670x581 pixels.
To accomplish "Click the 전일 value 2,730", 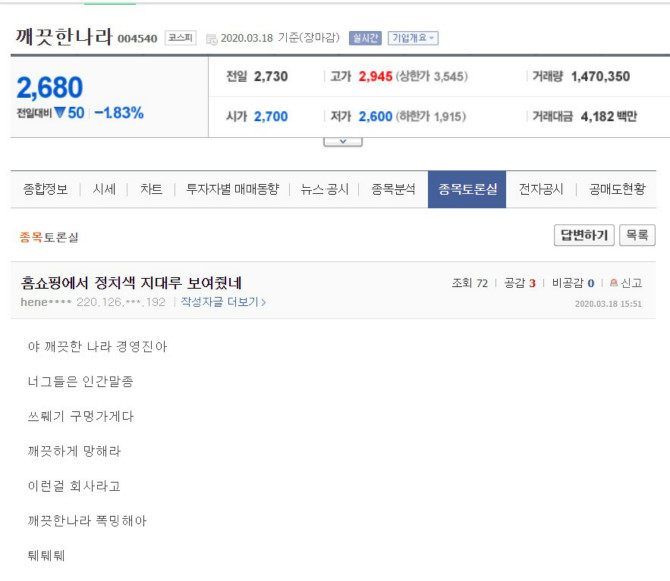I will (271, 76).
